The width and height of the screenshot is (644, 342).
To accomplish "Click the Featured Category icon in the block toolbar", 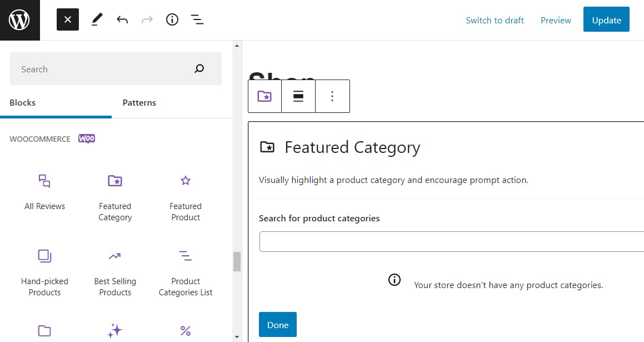I will coord(264,96).
